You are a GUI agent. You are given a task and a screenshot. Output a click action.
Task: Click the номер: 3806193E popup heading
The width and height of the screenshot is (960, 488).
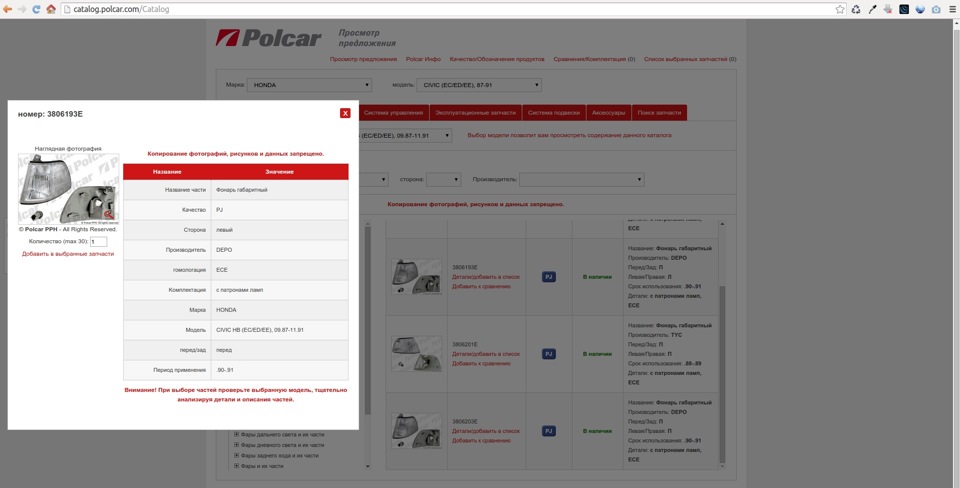point(50,114)
